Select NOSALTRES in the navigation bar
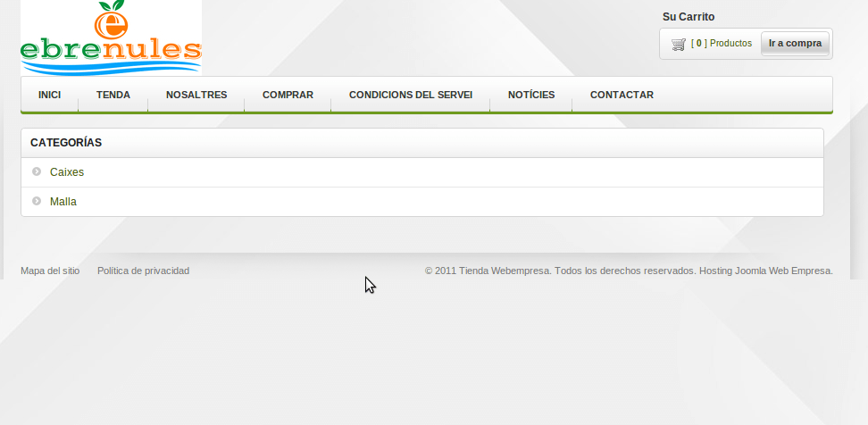The width and height of the screenshot is (868, 425). (196, 95)
